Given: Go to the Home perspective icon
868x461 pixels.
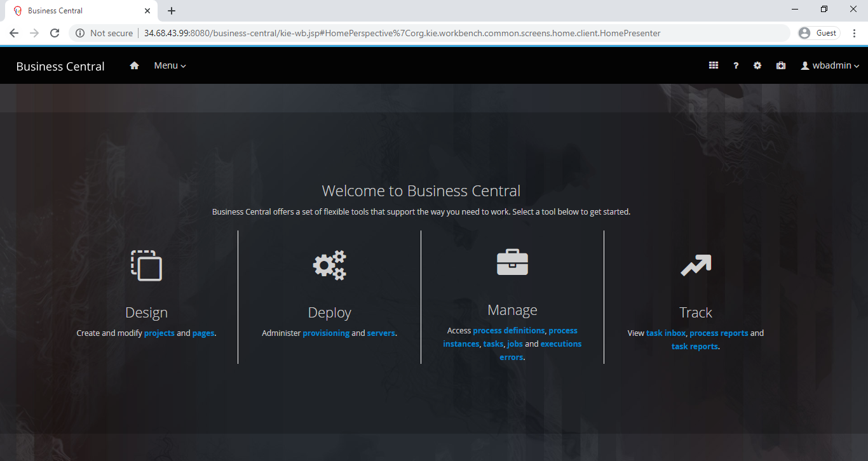Looking at the screenshot, I should coord(134,65).
